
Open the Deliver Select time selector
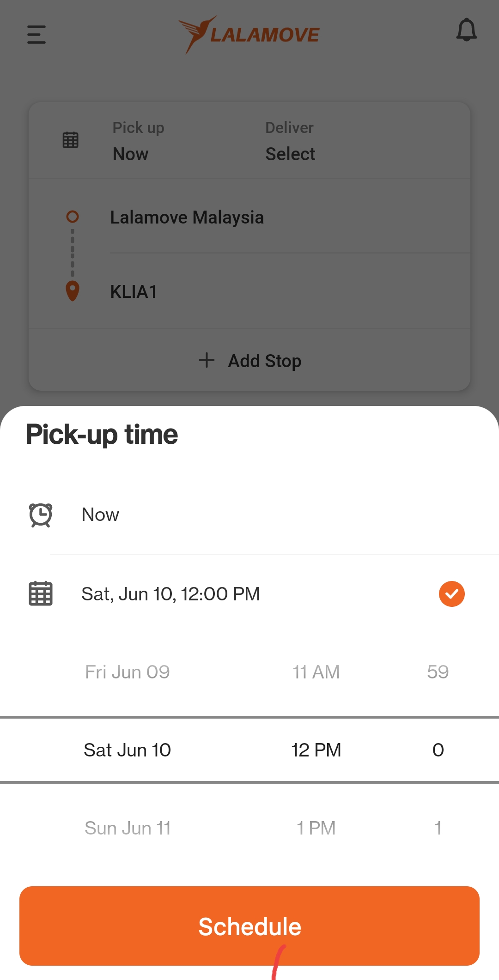tap(290, 141)
